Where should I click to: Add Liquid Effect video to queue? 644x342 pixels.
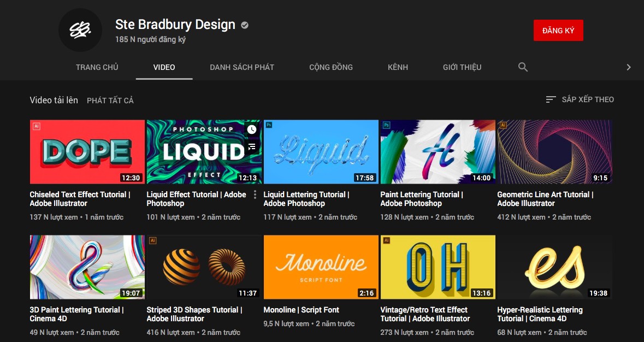tap(252, 146)
